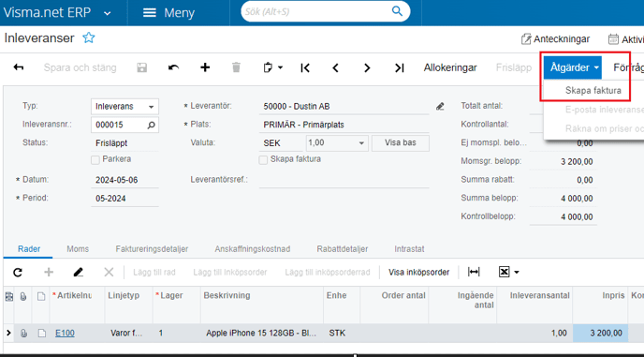Switch to the Rader tab
Screen dimensions: 644x357
[x=29, y=249]
